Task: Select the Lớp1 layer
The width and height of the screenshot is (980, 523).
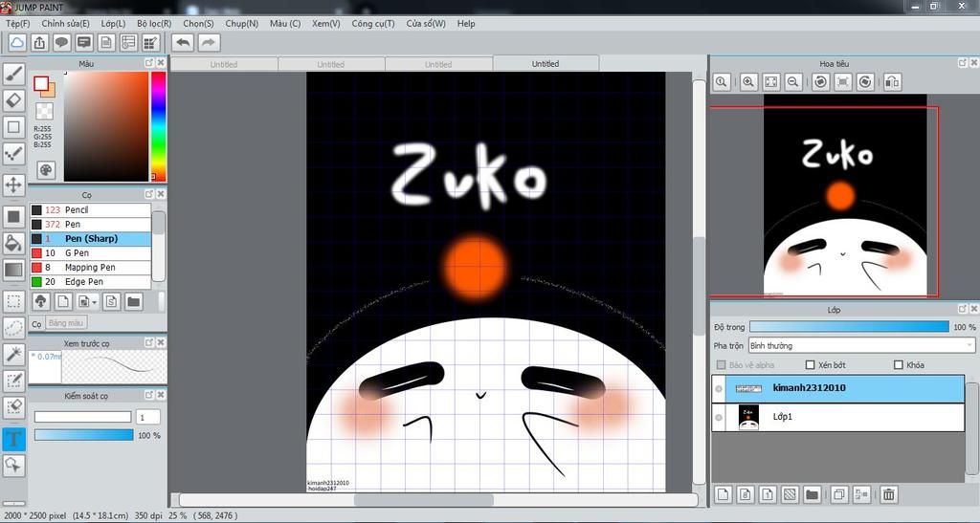Action: (838, 417)
